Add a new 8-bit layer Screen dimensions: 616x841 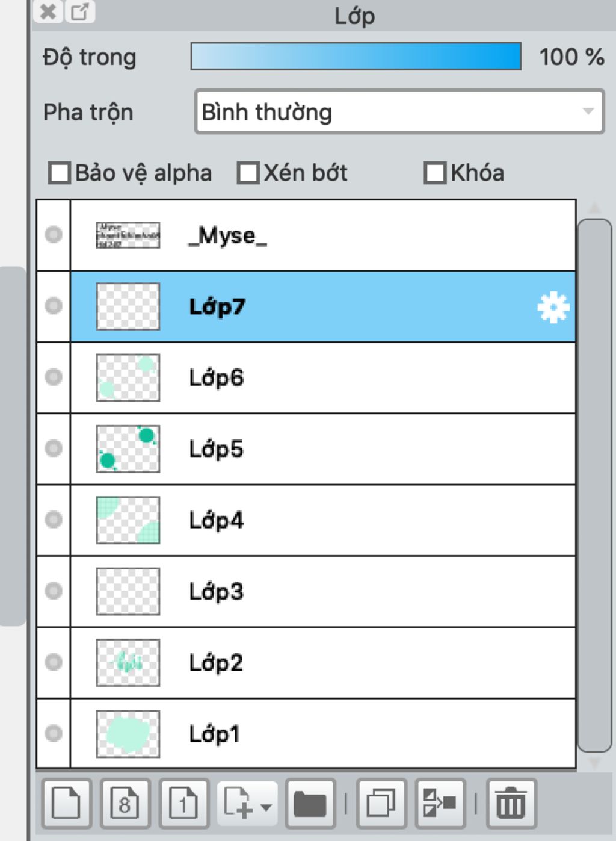[x=125, y=803]
